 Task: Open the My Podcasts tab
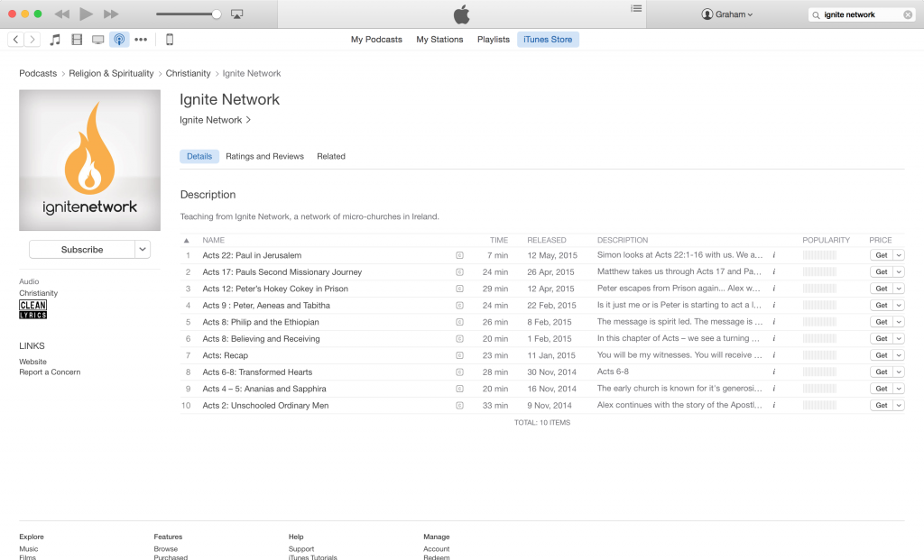[x=376, y=40]
